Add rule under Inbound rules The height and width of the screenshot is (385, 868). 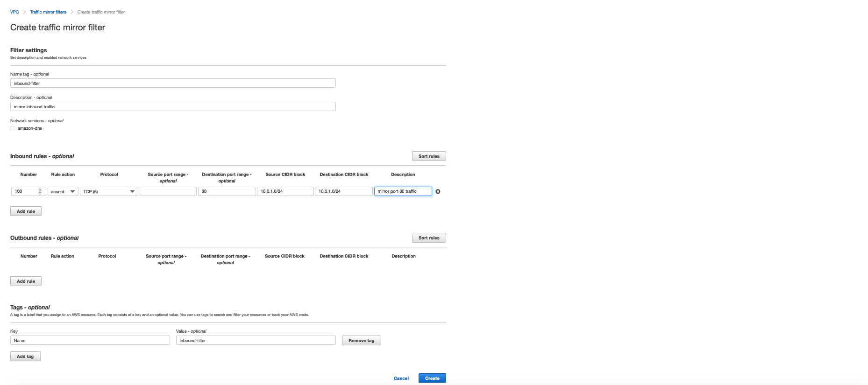[26, 211]
